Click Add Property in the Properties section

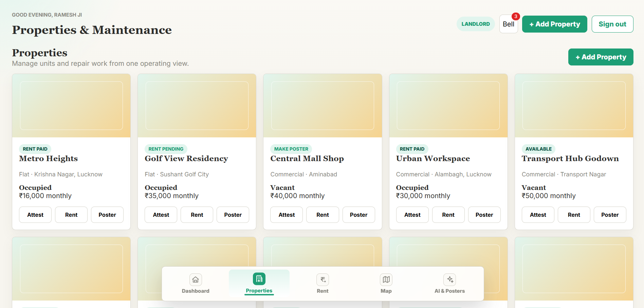click(x=601, y=57)
